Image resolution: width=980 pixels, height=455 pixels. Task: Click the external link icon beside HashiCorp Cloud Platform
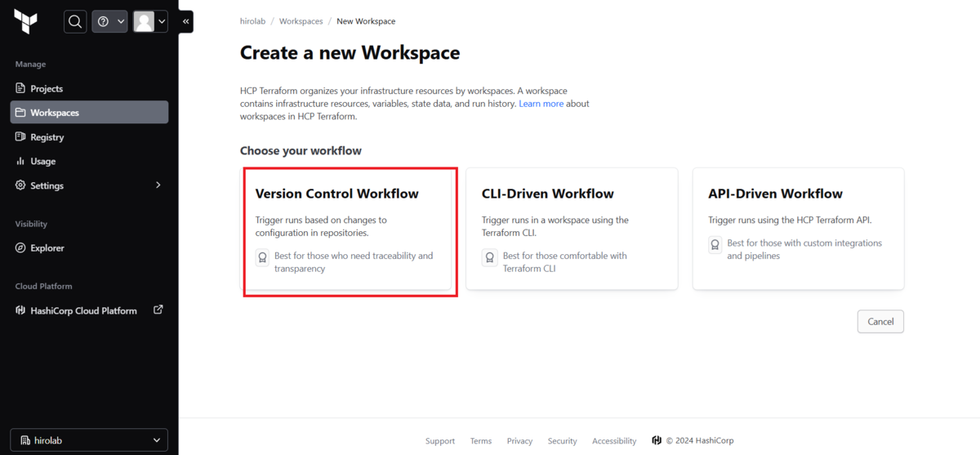pos(158,310)
